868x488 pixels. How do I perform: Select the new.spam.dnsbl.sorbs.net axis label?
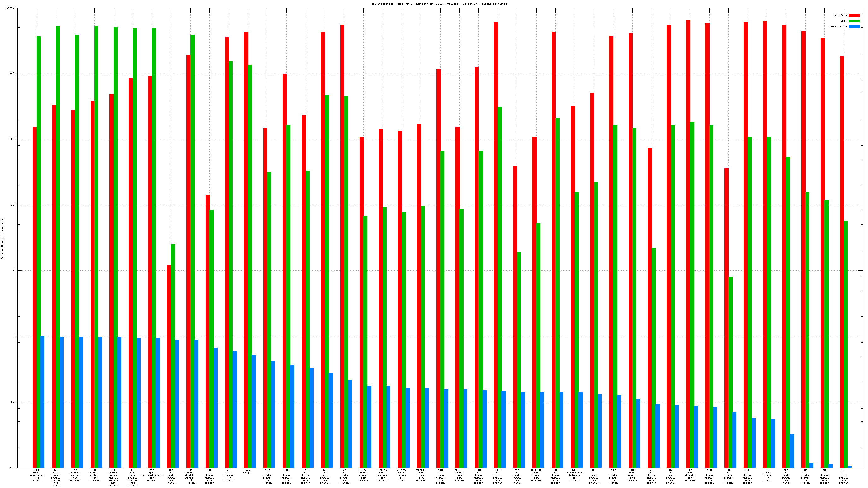pos(56,478)
